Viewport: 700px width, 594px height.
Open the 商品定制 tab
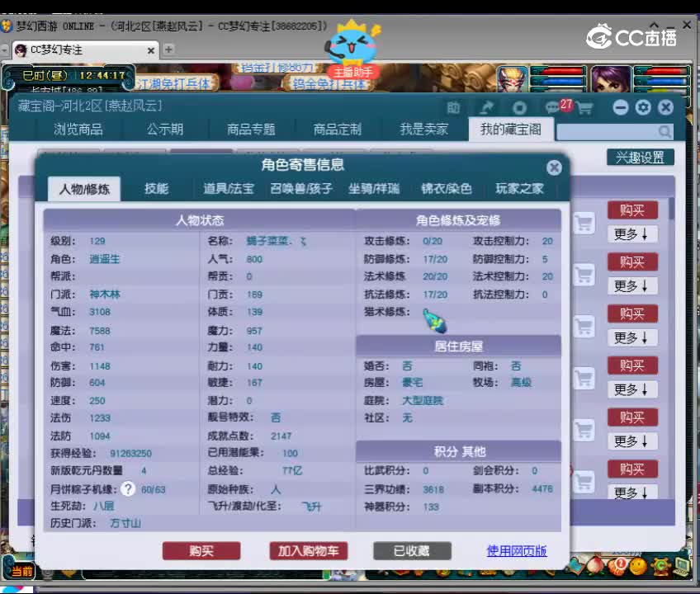click(337, 130)
